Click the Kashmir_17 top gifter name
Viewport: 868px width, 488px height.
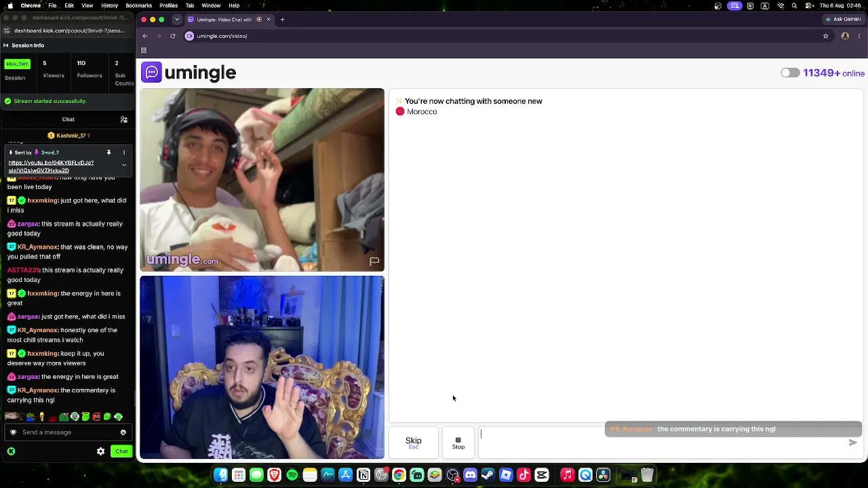(x=71, y=136)
